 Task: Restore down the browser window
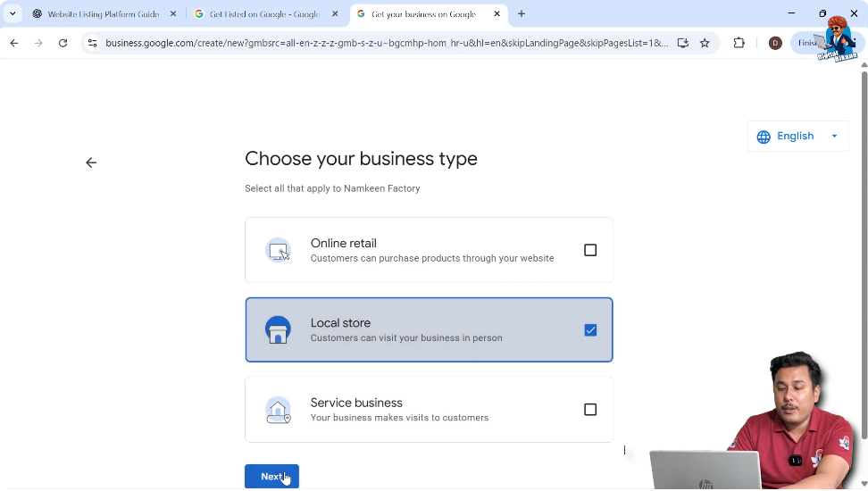822,13
